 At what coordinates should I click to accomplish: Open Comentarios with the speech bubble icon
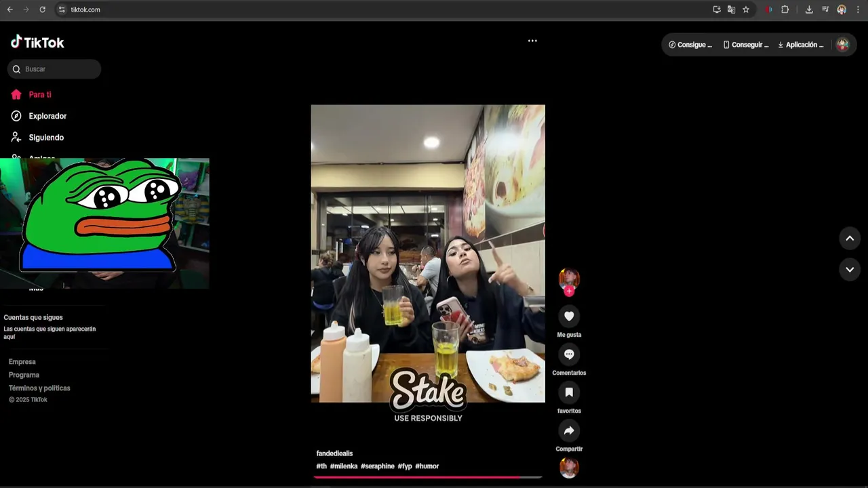pos(569,354)
